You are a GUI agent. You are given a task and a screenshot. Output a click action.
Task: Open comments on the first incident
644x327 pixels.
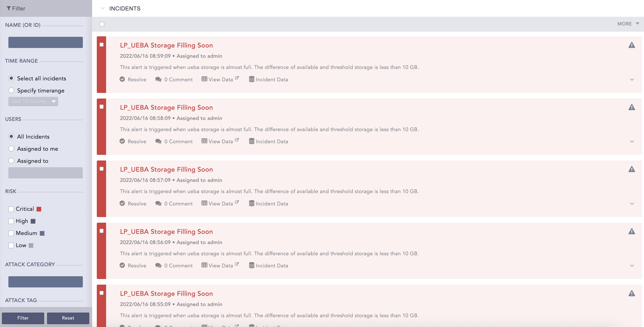pos(174,79)
